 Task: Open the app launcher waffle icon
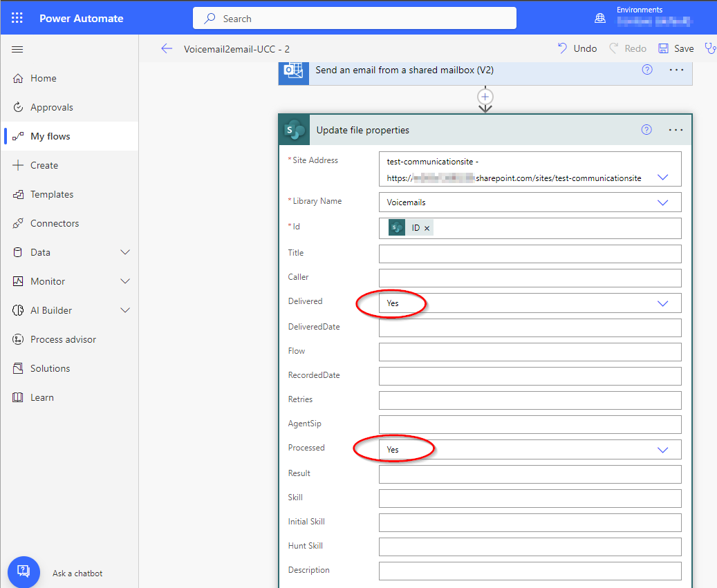(x=17, y=18)
